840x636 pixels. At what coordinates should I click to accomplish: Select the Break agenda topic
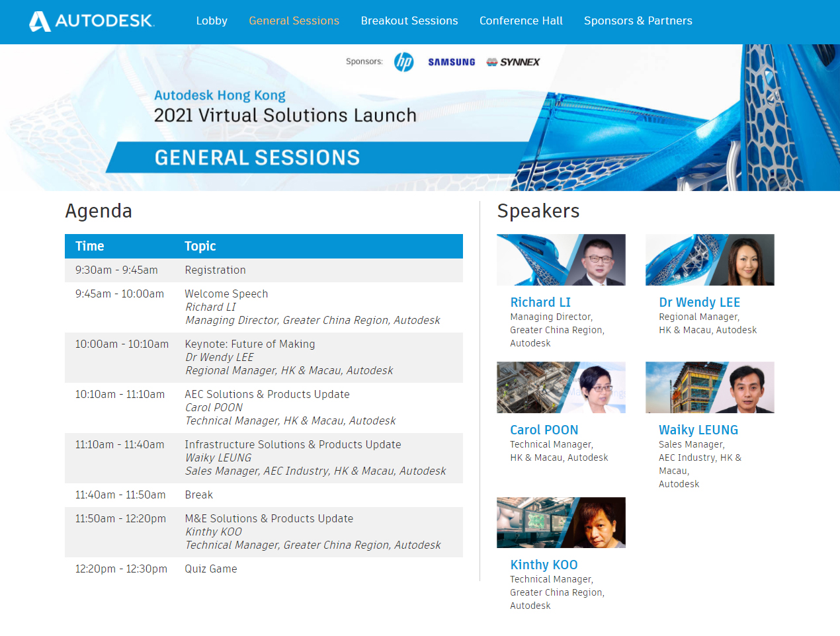[x=199, y=495]
